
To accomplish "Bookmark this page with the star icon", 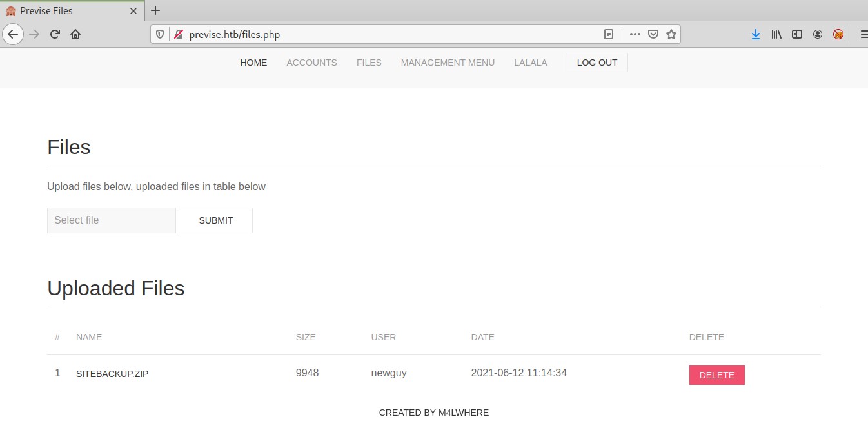I will 671,34.
